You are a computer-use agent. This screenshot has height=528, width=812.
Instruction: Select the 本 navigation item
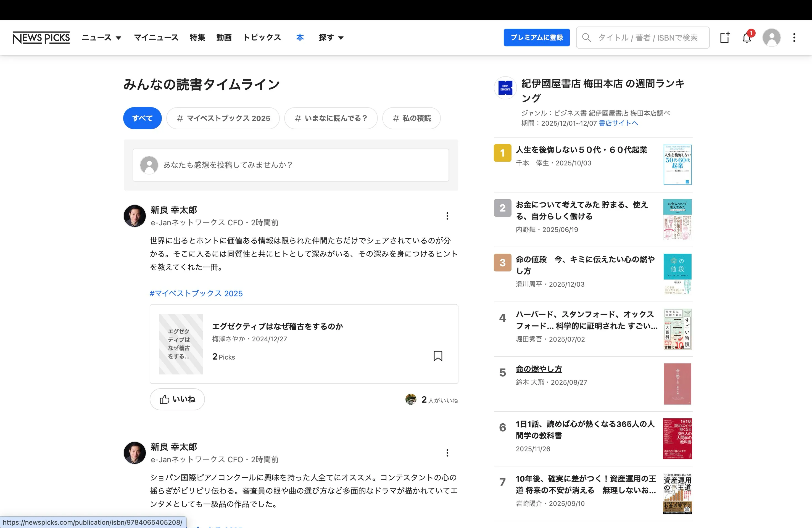click(300, 38)
